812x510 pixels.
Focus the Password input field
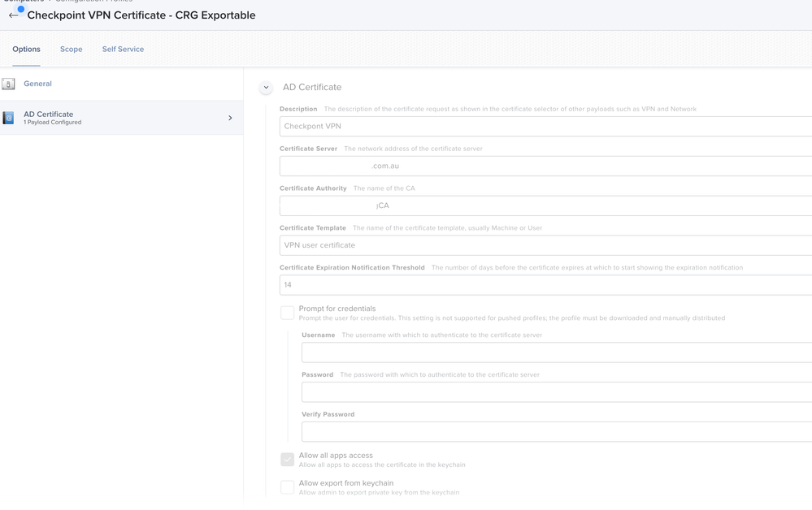[557, 392]
